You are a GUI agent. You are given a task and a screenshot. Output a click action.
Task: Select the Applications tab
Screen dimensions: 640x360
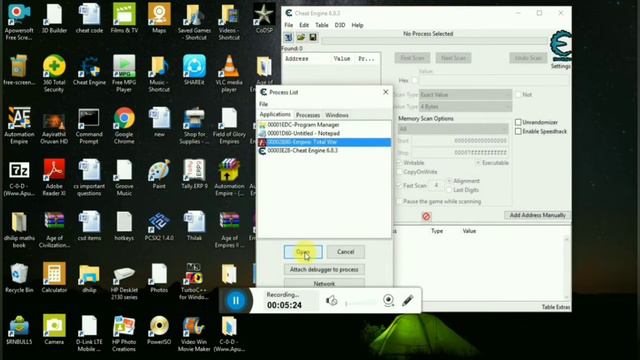275,115
